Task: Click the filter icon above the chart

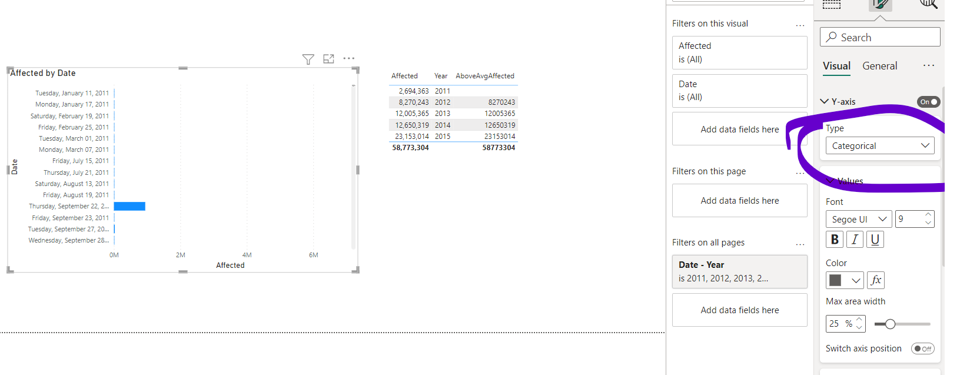Action: pos(308,59)
